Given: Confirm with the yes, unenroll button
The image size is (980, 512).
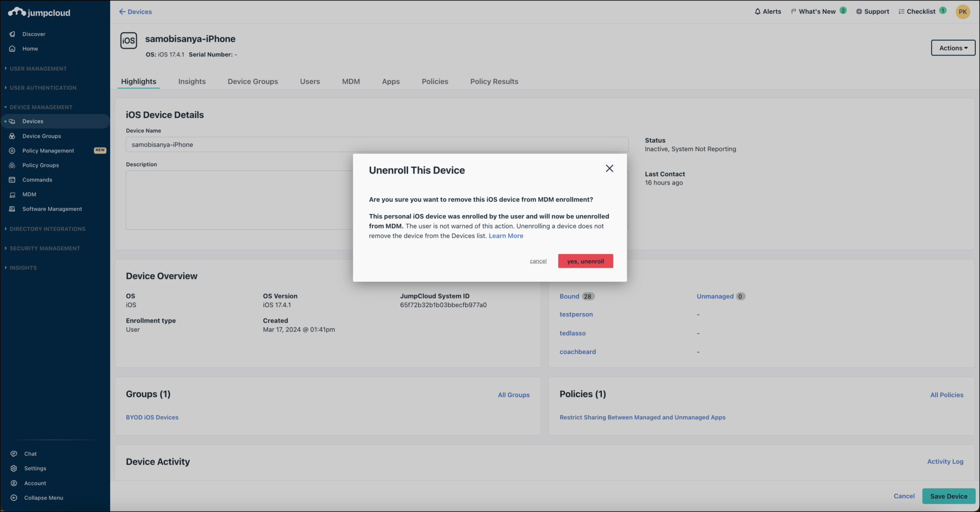Looking at the screenshot, I should [585, 261].
